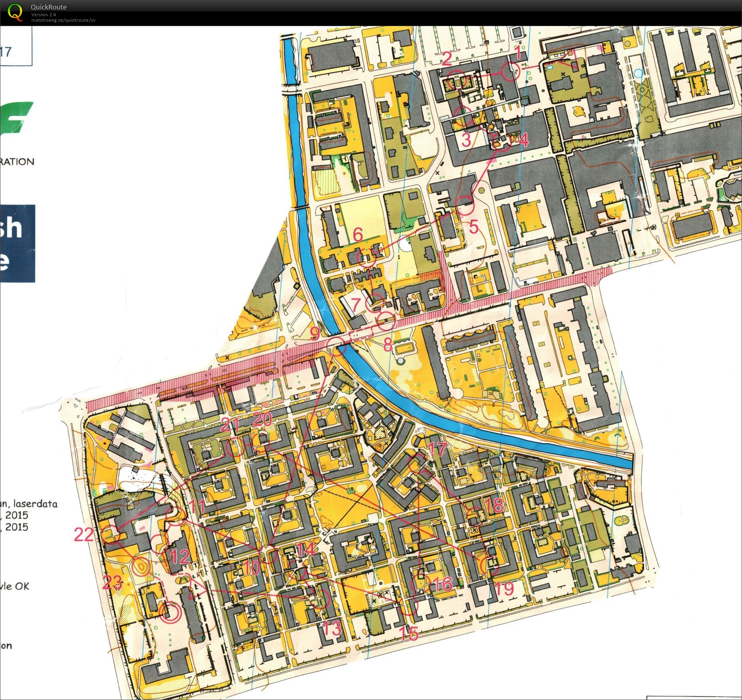
Task: Pick control number 7 label
Action: [355, 304]
